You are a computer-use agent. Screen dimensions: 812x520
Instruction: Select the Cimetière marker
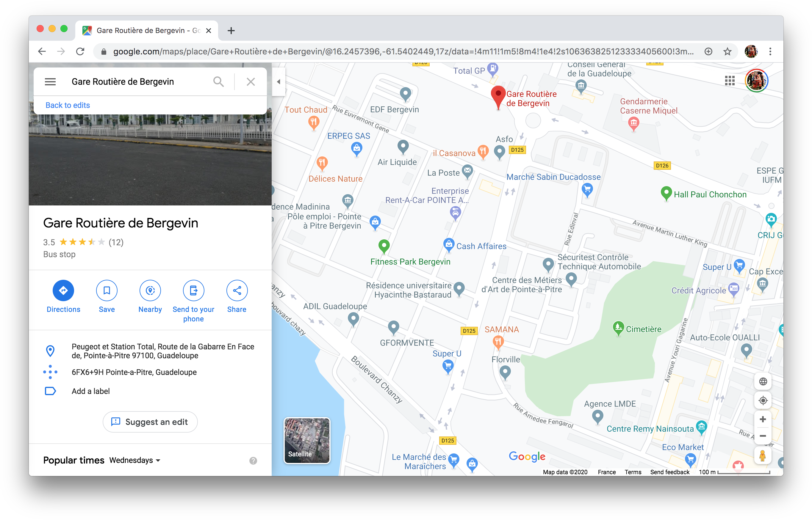(618, 328)
